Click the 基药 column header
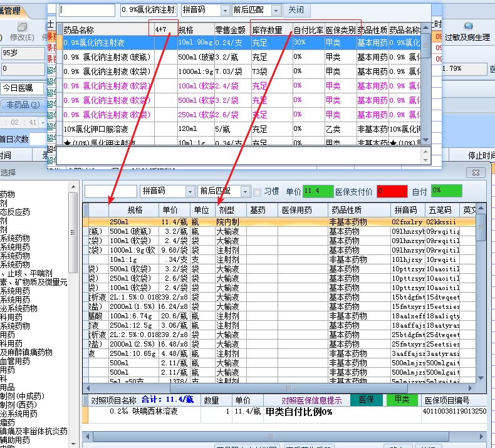The image size is (495, 448). point(262,210)
